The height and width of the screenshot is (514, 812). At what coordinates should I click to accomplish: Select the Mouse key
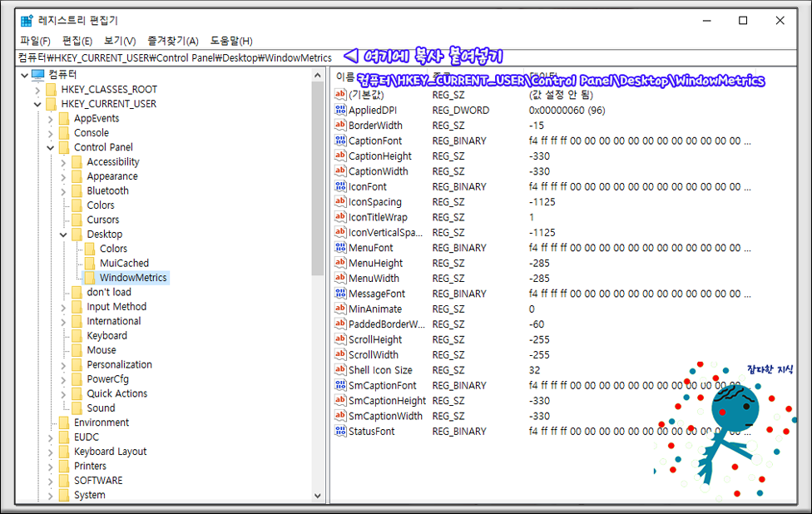pyautogui.click(x=101, y=350)
